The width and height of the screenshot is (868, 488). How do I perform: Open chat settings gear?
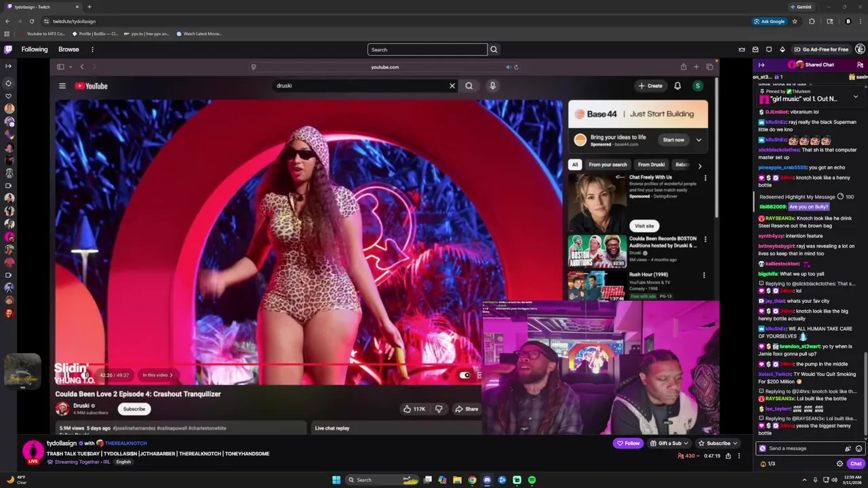pos(840,464)
